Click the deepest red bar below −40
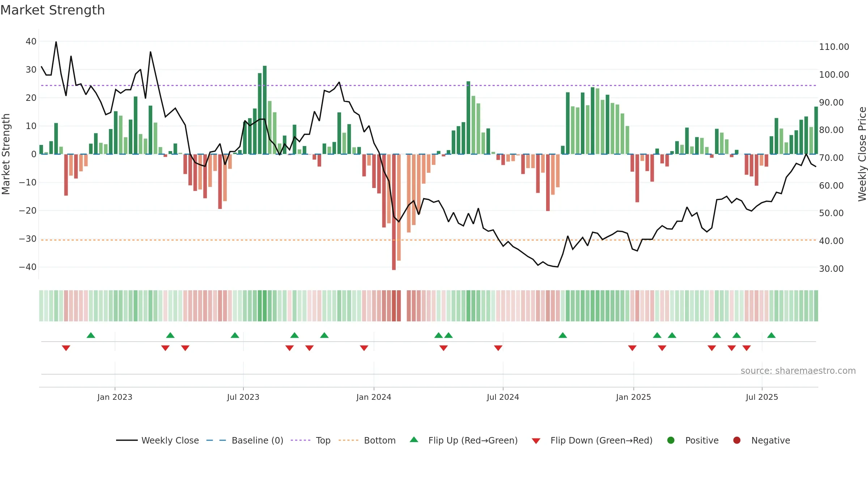868x488 pixels. (x=394, y=212)
